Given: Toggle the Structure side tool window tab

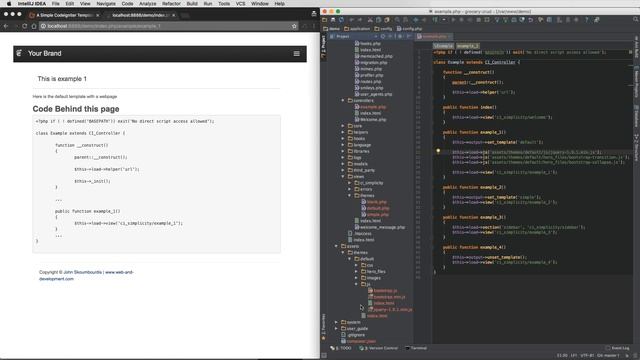Looking at the screenshot, I should click(x=636, y=147).
